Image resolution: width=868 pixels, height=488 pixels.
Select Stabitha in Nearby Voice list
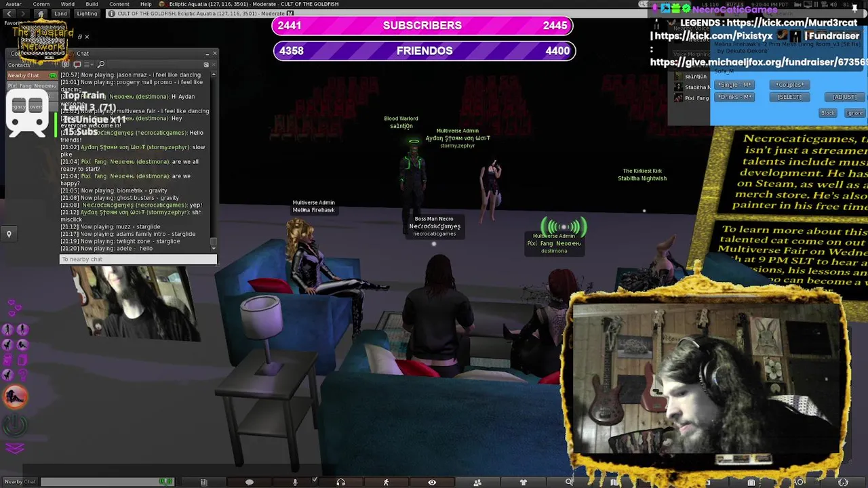pyautogui.click(x=690, y=87)
